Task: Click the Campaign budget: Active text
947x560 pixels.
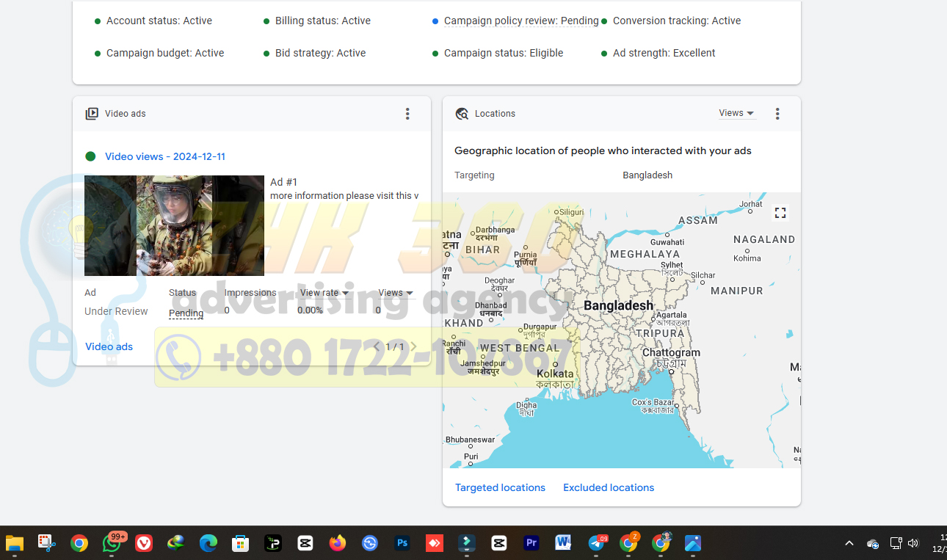Action: (165, 53)
